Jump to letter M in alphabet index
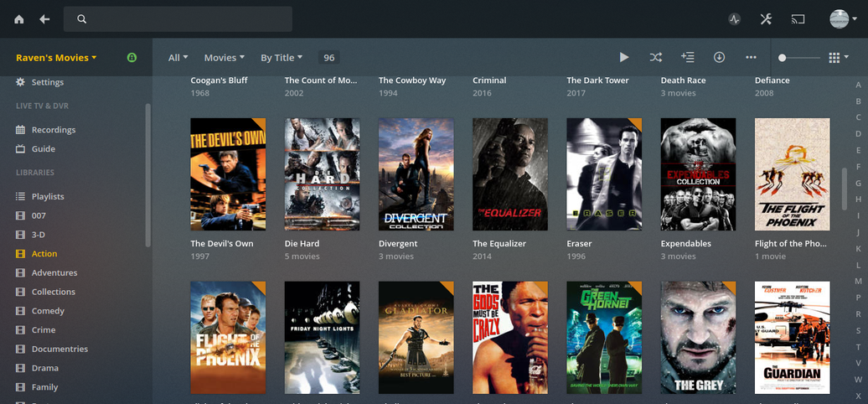 [x=859, y=281]
